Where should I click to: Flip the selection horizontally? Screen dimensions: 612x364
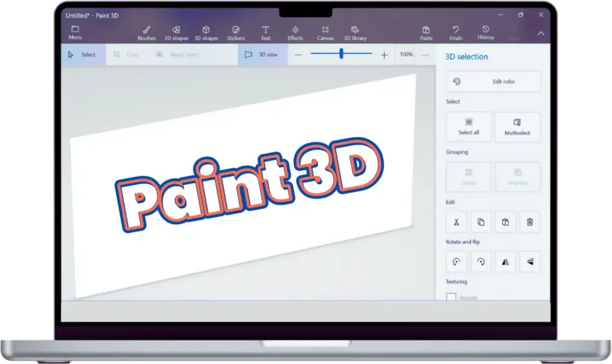point(505,262)
